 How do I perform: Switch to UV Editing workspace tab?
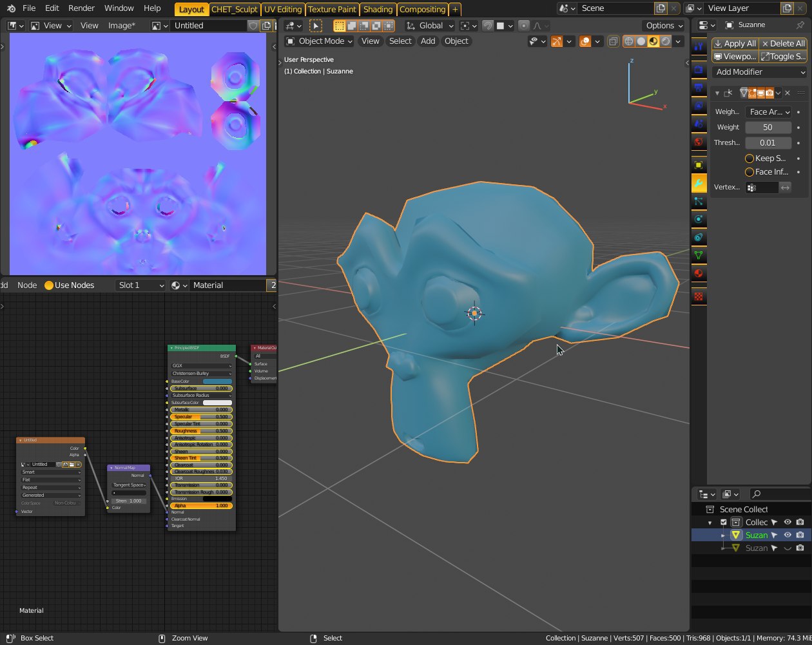pos(283,9)
